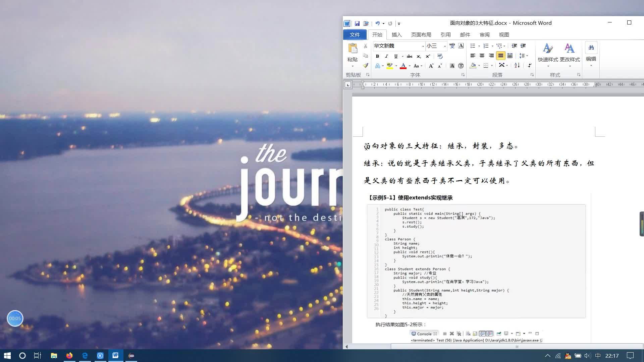Screen dimensions: 644x362
Task: Click the 更改样式 (Change Styles) button
Action: tap(570, 55)
